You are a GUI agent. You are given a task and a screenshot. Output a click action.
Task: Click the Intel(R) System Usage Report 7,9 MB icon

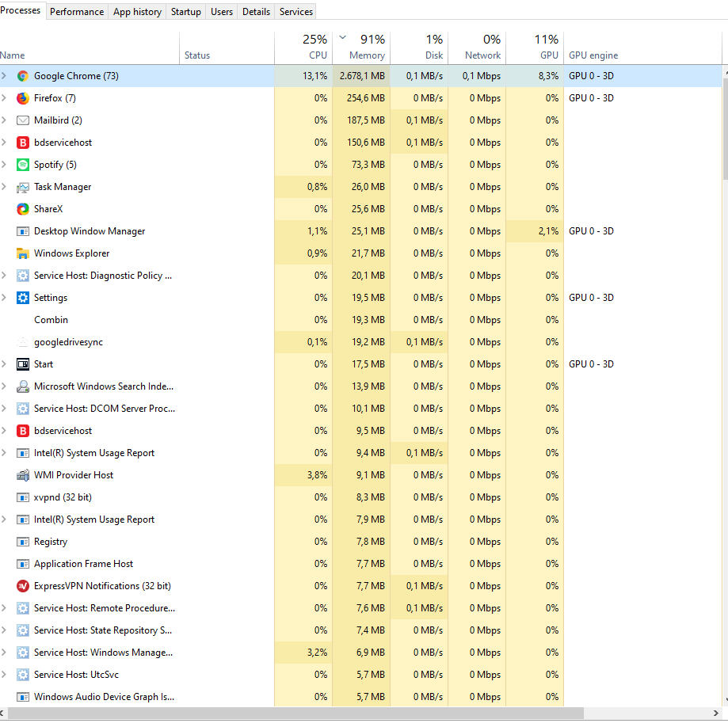point(22,520)
